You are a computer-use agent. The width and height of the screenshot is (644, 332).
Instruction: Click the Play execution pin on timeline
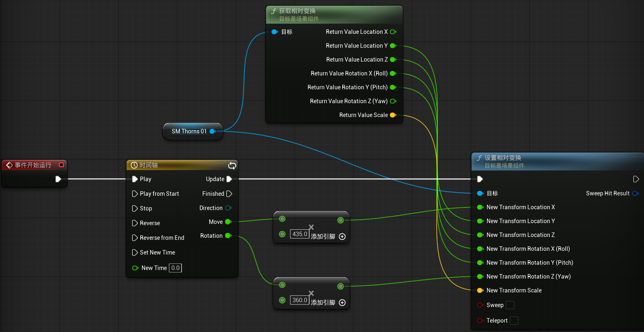(x=135, y=179)
